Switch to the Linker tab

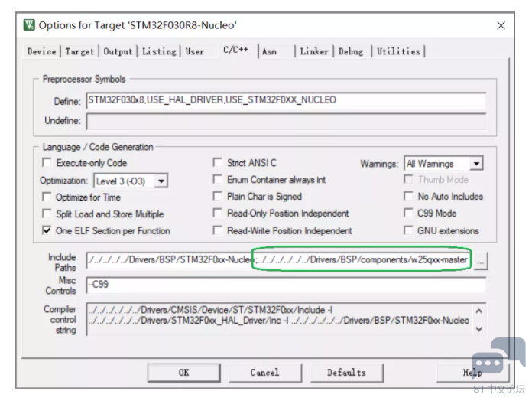314,51
